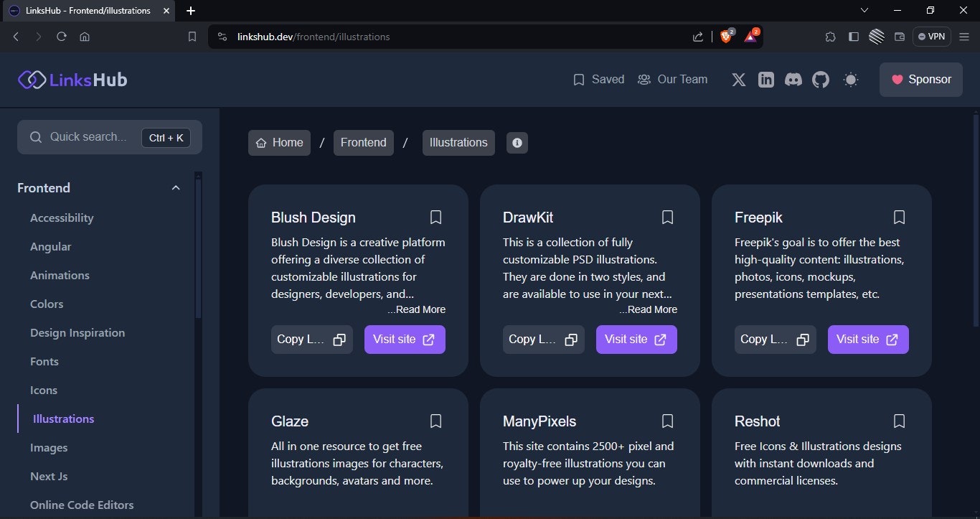Bookmark the ManyPixels card
This screenshot has height=519, width=980.
[667, 421]
